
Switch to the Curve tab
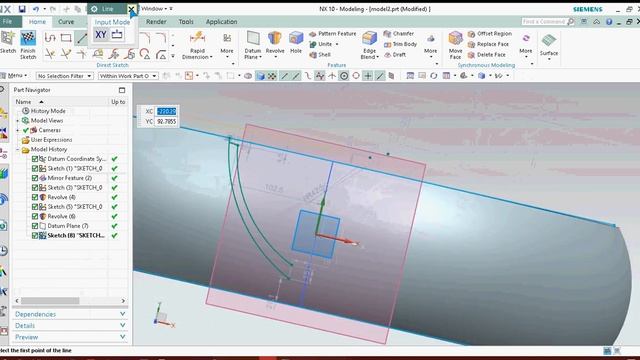[66, 22]
